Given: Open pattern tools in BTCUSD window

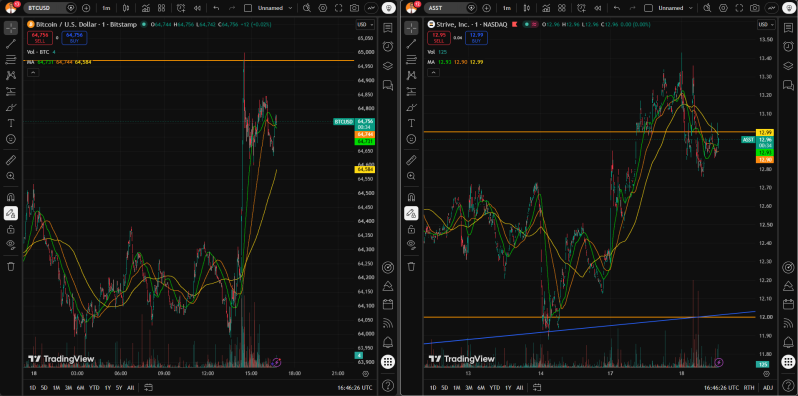Looking at the screenshot, I should pyautogui.click(x=11, y=76).
